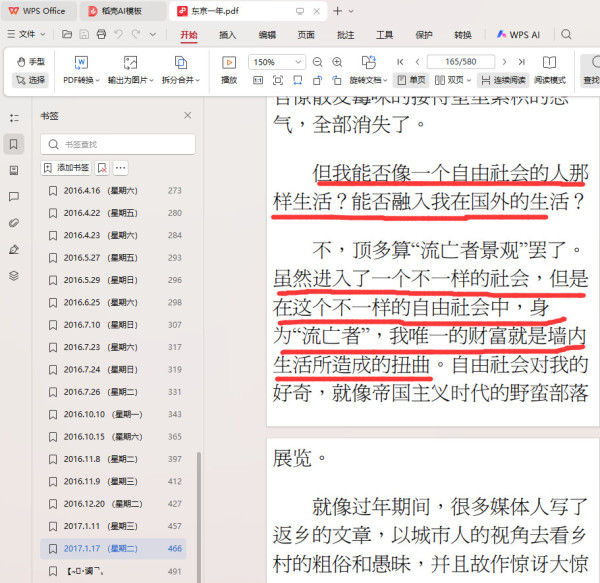
Task: Switch to WPS Office home tab
Action: pos(37,11)
